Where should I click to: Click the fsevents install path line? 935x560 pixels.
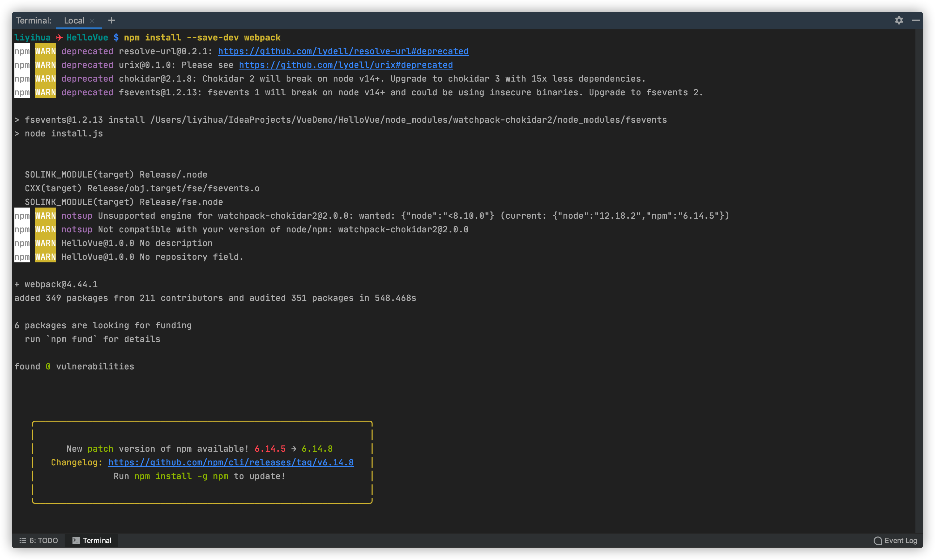tap(341, 120)
